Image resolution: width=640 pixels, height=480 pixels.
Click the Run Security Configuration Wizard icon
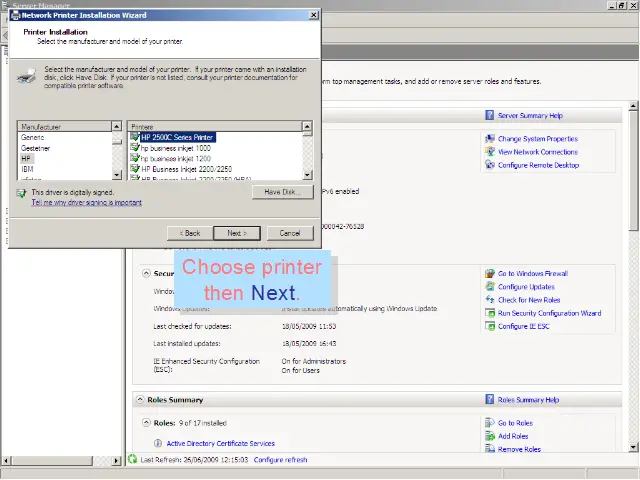click(x=490, y=313)
